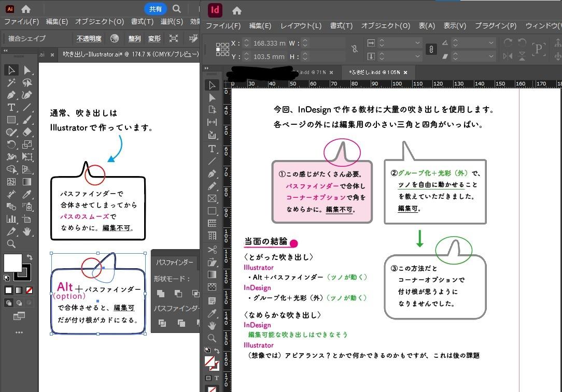The width and height of the screenshot is (562, 392).
Task: Select the InDesign Pencil tool
Action: tap(212, 186)
